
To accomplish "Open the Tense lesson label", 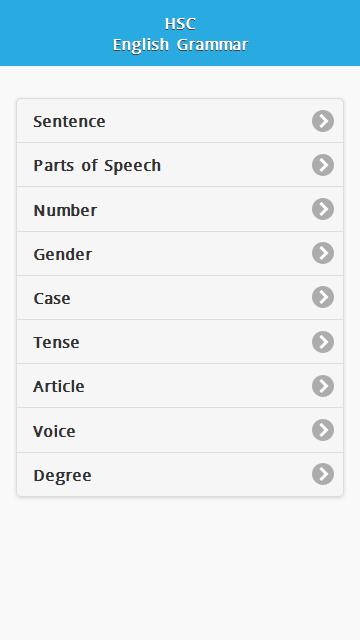I will 56,342.
